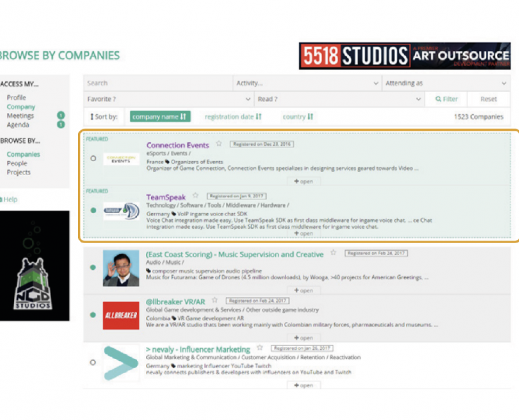The image size is (519, 420).
Task: Click the nevaly arrow logo
Action: (x=121, y=363)
